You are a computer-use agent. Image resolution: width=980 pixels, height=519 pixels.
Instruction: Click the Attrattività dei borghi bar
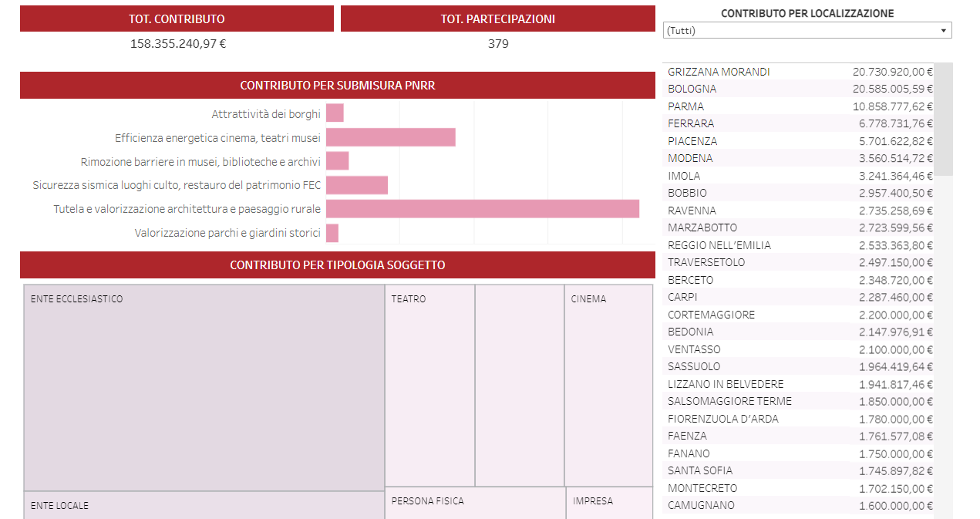coord(335,113)
